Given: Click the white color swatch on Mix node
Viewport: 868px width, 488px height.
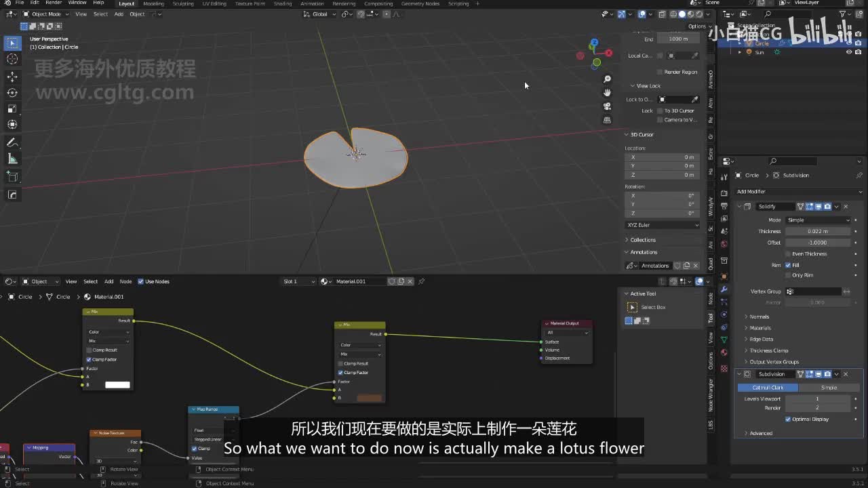Looking at the screenshot, I should (117, 385).
